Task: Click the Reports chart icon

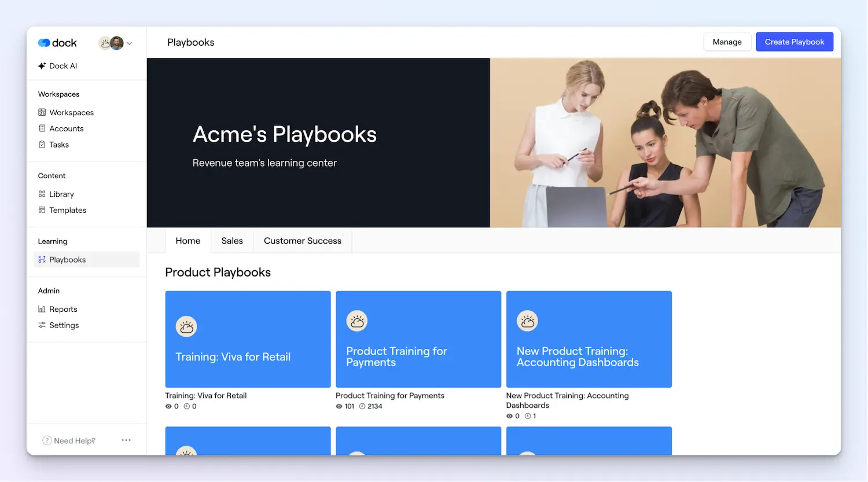Action: pyautogui.click(x=42, y=309)
